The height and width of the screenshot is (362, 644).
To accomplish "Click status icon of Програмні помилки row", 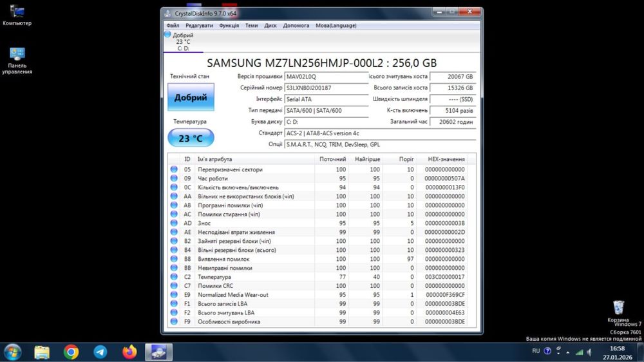I will [x=174, y=205].
